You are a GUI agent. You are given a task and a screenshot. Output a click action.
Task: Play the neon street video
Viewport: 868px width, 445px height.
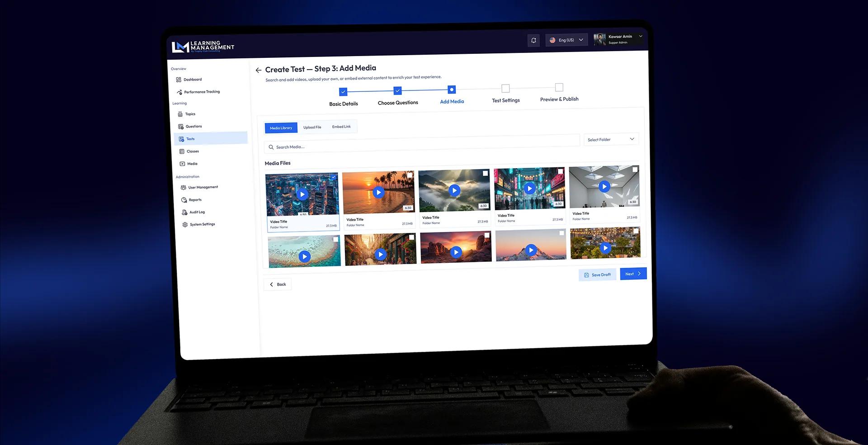tap(529, 188)
